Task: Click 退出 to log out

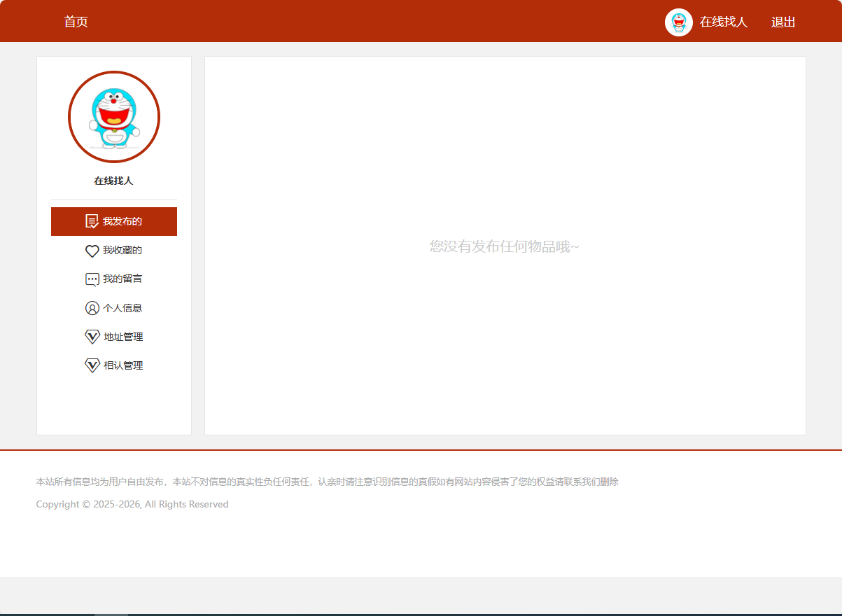Action: (x=783, y=22)
